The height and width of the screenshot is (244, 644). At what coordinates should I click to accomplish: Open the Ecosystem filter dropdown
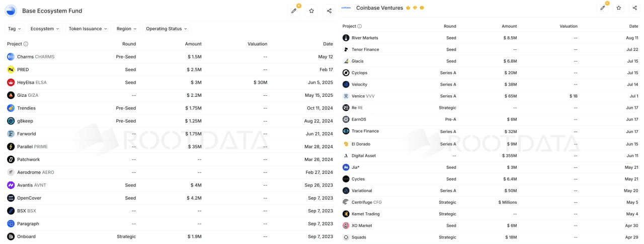[x=45, y=29]
